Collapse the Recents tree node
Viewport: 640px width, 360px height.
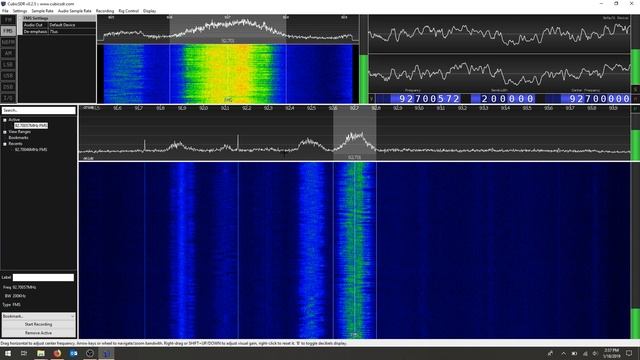tap(5, 144)
